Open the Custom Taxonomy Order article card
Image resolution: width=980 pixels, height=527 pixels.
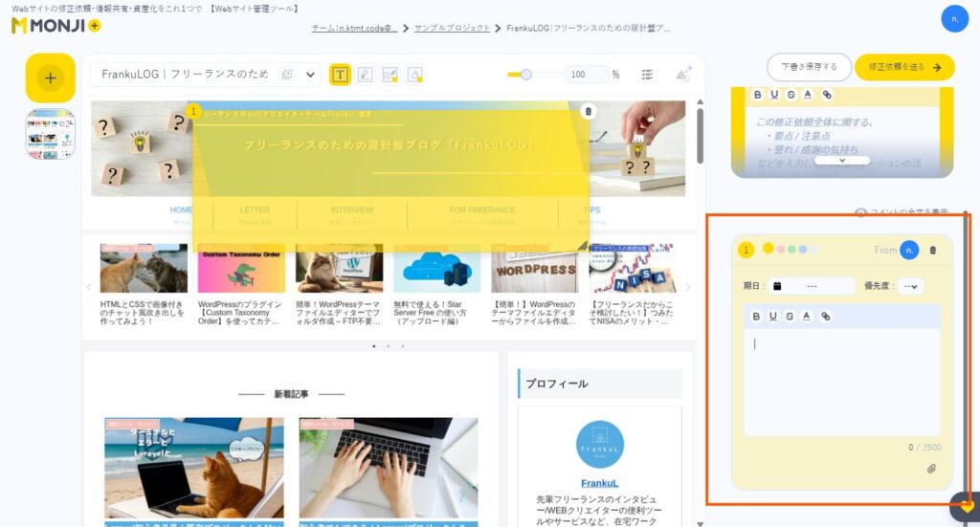point(241,285)
